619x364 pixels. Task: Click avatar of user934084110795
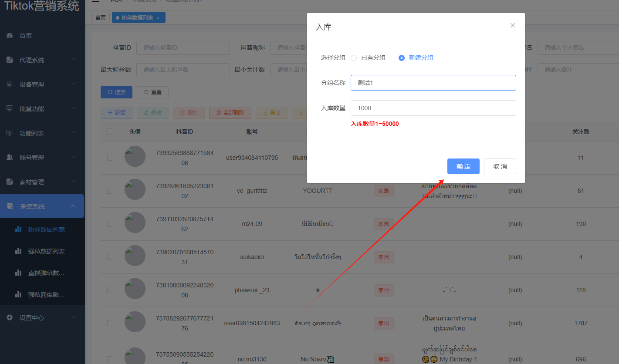coord(135,156)
